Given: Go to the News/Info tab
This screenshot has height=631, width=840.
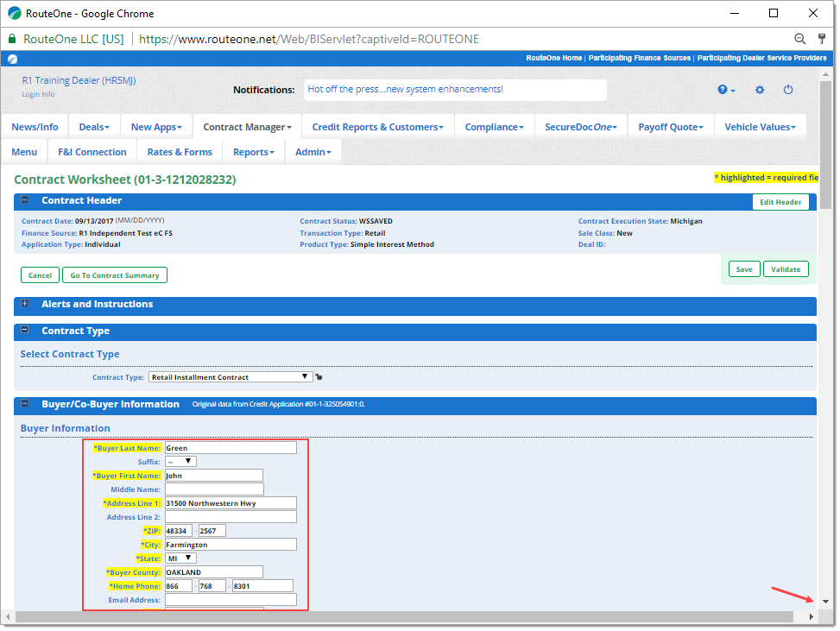Looking at the screenshot, I should 35,127.
